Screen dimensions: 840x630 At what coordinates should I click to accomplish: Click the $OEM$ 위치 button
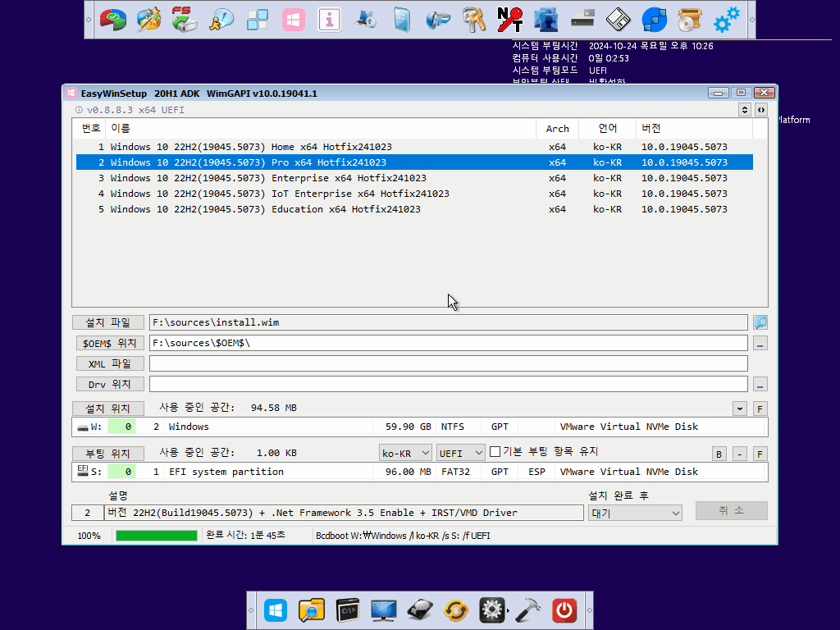[x=110, y=343]
